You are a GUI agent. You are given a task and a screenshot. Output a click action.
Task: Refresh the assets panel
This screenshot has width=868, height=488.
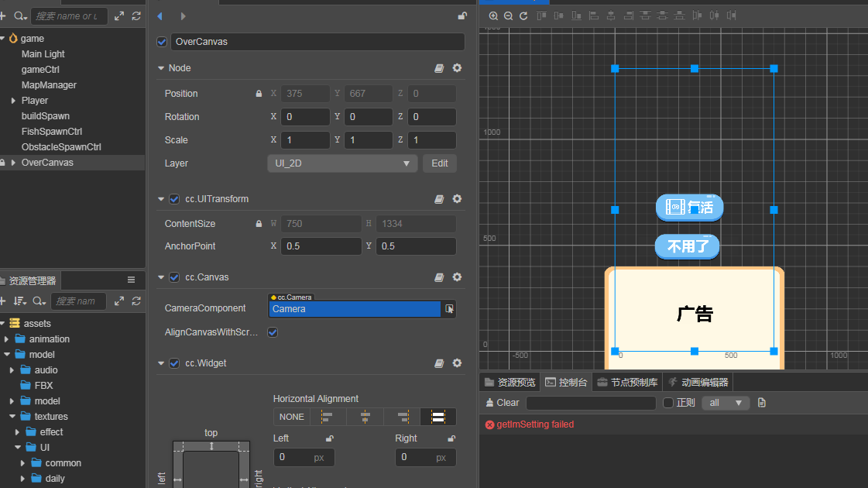(x=136, y=301)
